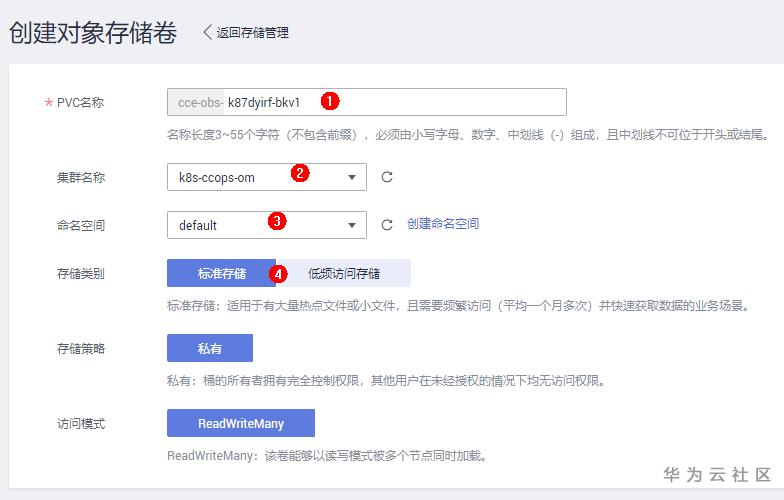
Task: Choose the 私有 storage policy
Action: click(x=210, y=348)
